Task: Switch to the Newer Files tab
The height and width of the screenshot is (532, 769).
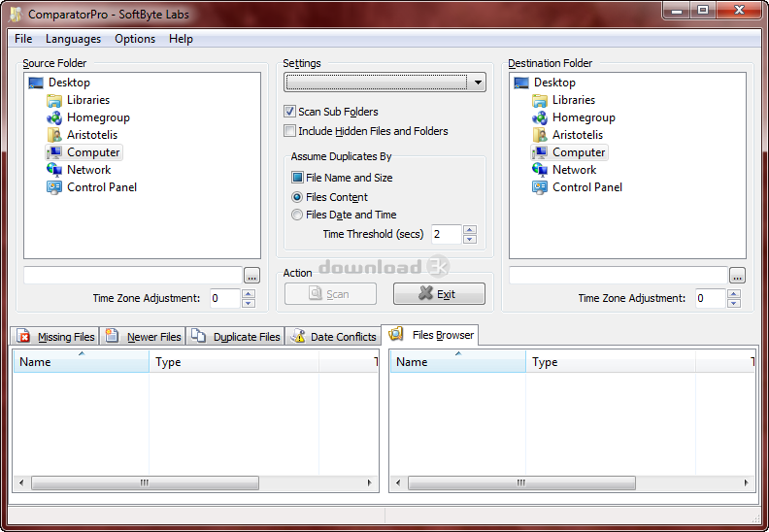Action: (143, 336)
